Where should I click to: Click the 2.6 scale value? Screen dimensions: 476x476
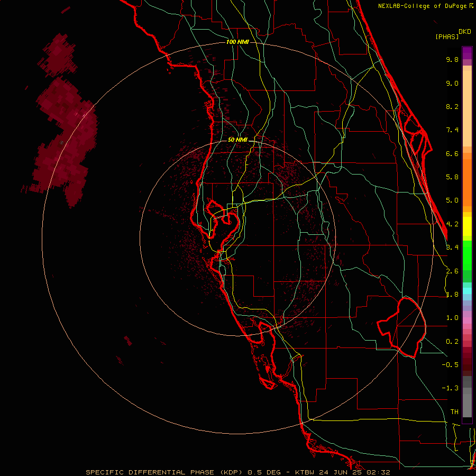coord(452,271)
